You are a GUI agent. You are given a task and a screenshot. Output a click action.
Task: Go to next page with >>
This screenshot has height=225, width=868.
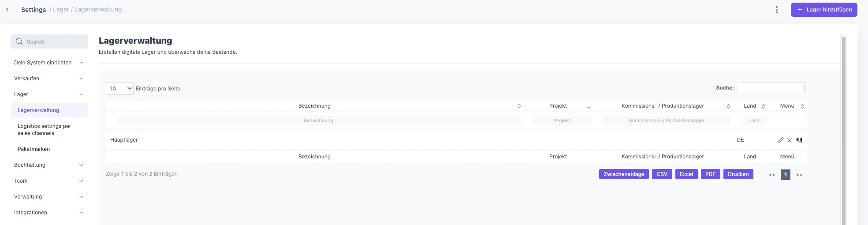(799, 175)
